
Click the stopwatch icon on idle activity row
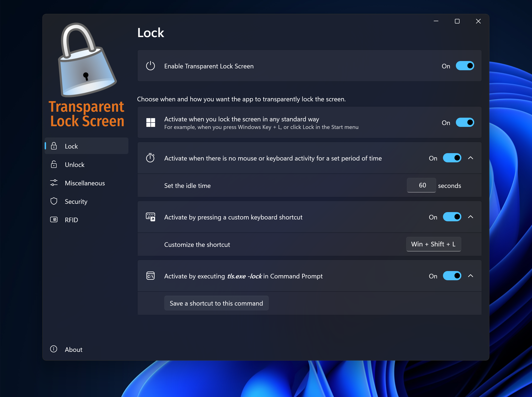(x=150, y=158)
